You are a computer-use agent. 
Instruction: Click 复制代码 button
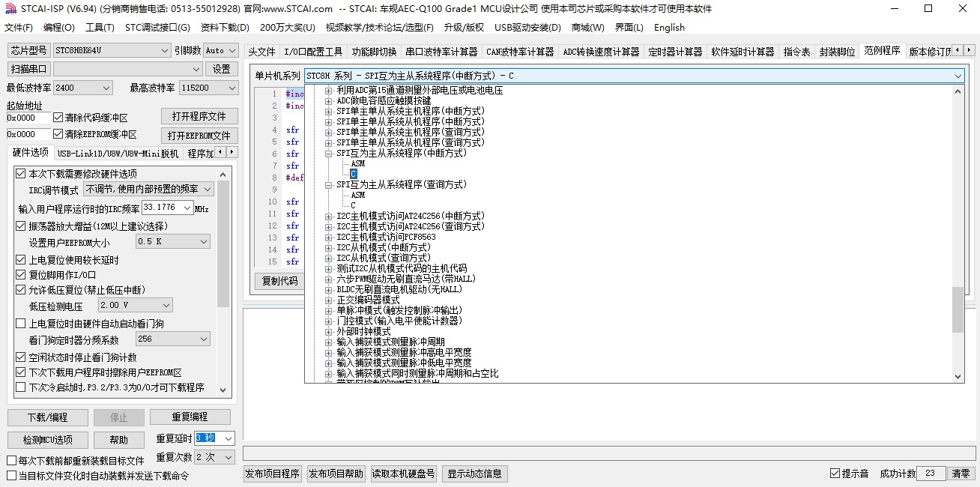click(x=279, y=282)
